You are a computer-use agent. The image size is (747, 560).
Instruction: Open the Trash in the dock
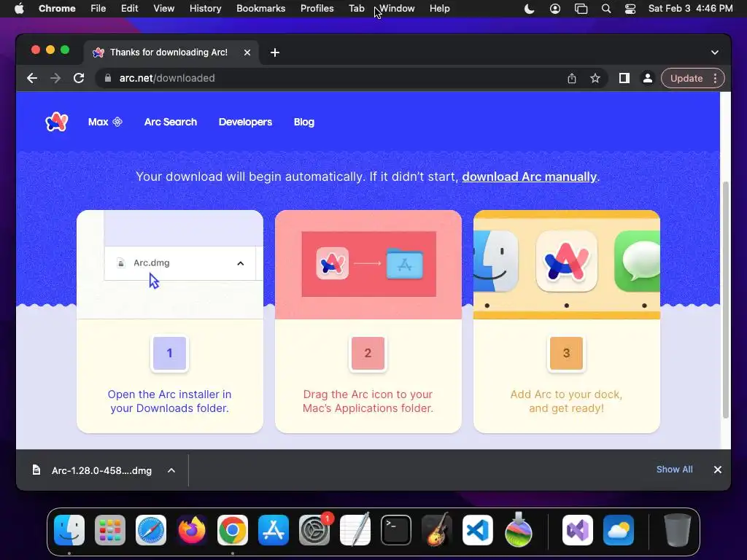[678, 530]
